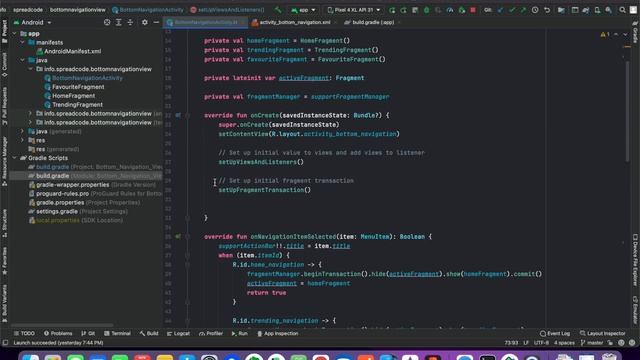The height and width of the screenshot is (360, 640).
Task: Click the red Stop app button
Action: [473, 10]
